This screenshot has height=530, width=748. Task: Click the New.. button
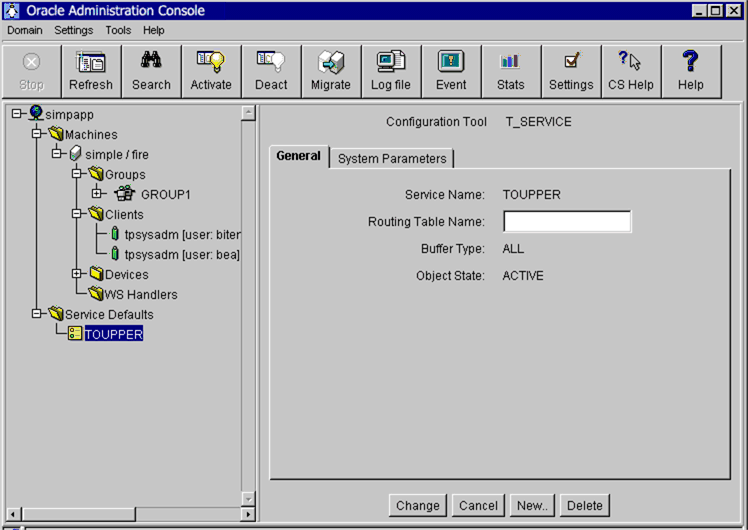(x=532, y=505)
